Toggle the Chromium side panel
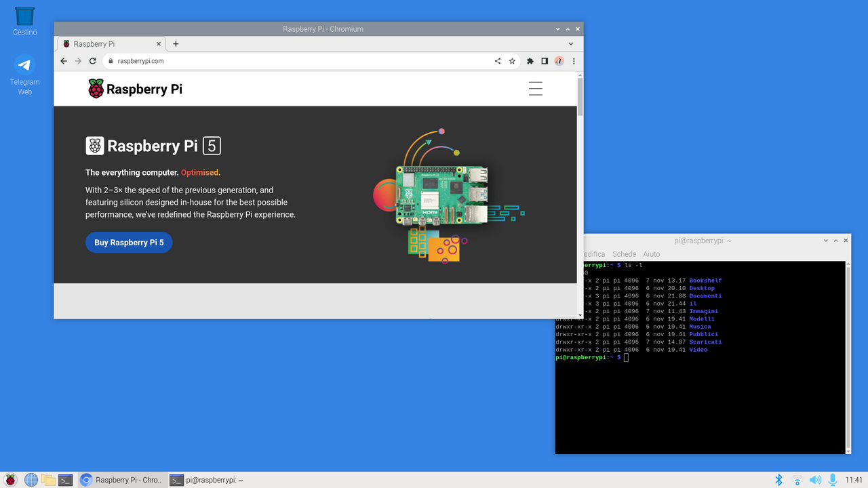Viewport: 868px width, 488px height. coord(545,61)
